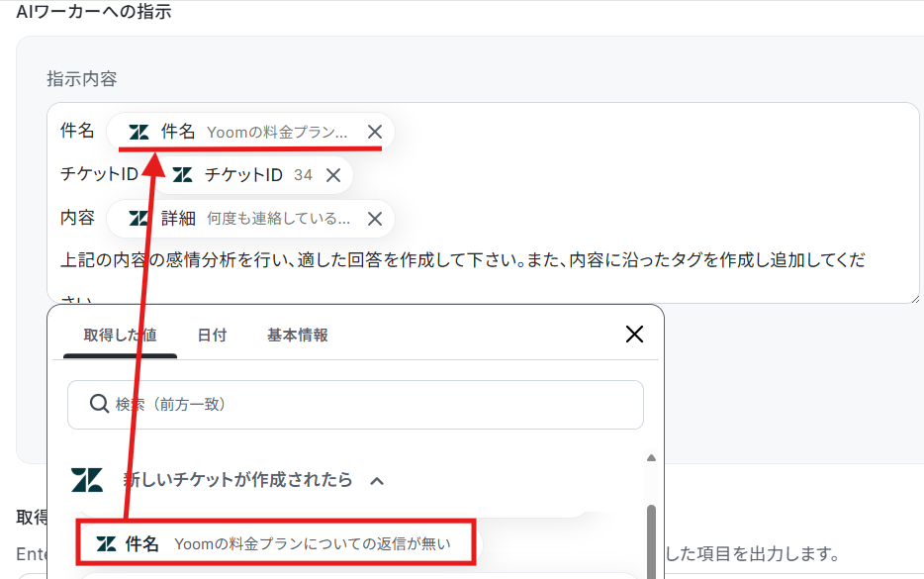Close the value picker popup
This screenshot has height=579, width=924.
click(x=634, y=335)
